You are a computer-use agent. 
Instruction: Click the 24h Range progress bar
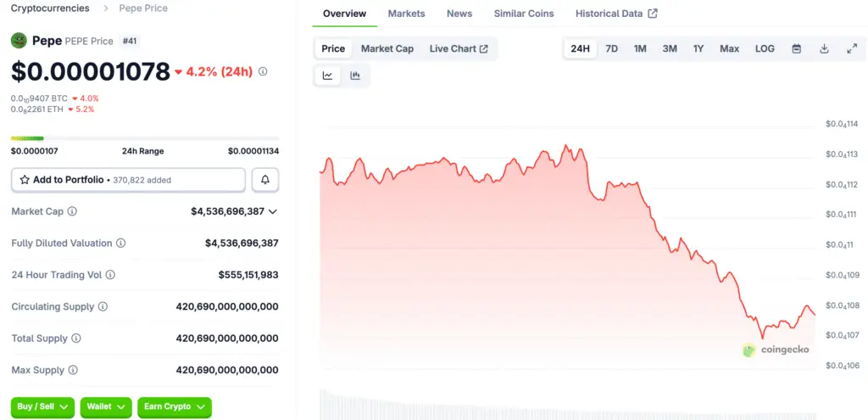point(145,138)
